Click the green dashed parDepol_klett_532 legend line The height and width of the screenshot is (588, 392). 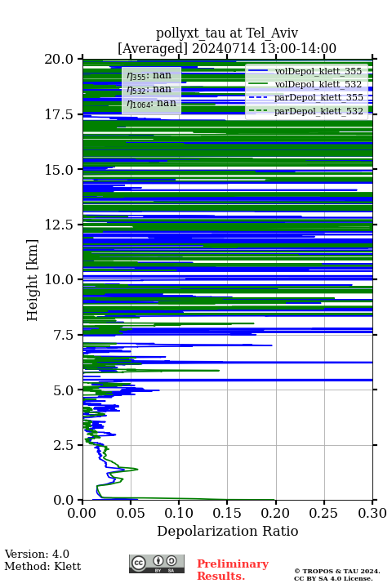tap(258, 111)
